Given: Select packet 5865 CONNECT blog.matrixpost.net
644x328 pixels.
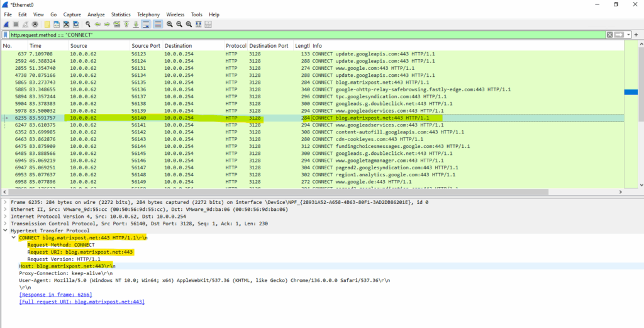Looking at the screenshot, I should click(x=312, y=82).
